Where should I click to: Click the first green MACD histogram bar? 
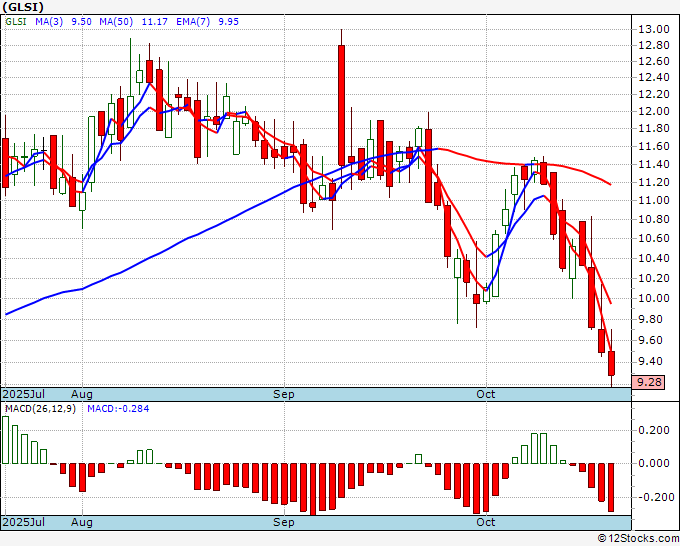[5, 440]
